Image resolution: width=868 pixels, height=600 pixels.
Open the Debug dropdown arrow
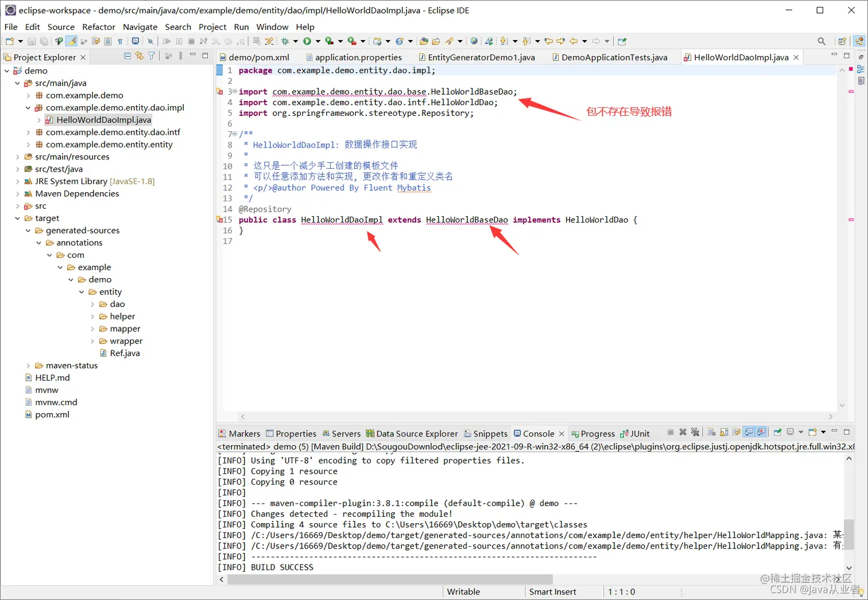point(296,41)
